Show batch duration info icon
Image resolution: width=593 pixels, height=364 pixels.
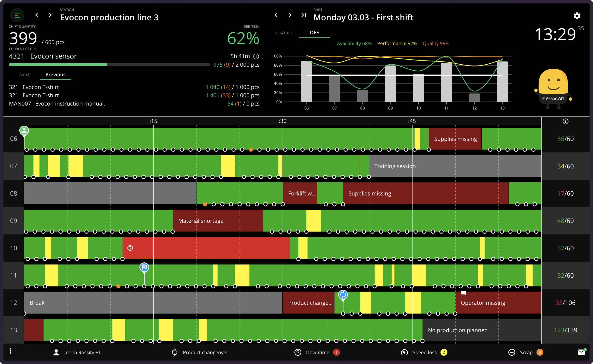(256, 56)
